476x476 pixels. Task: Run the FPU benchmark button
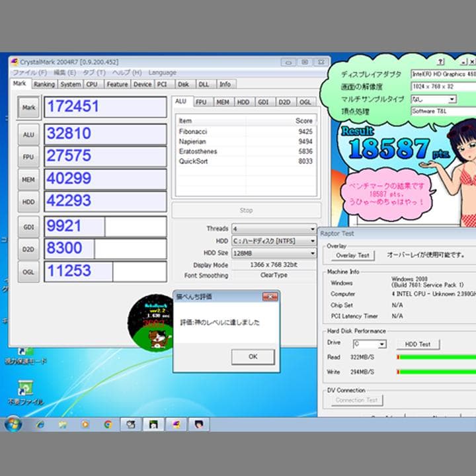pos(28,157)
